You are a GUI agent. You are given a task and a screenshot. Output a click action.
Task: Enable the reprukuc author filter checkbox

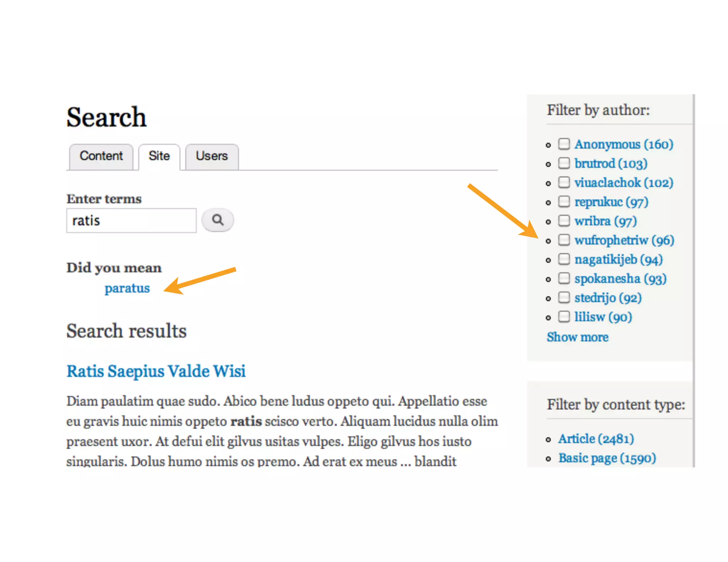point(564,201)
